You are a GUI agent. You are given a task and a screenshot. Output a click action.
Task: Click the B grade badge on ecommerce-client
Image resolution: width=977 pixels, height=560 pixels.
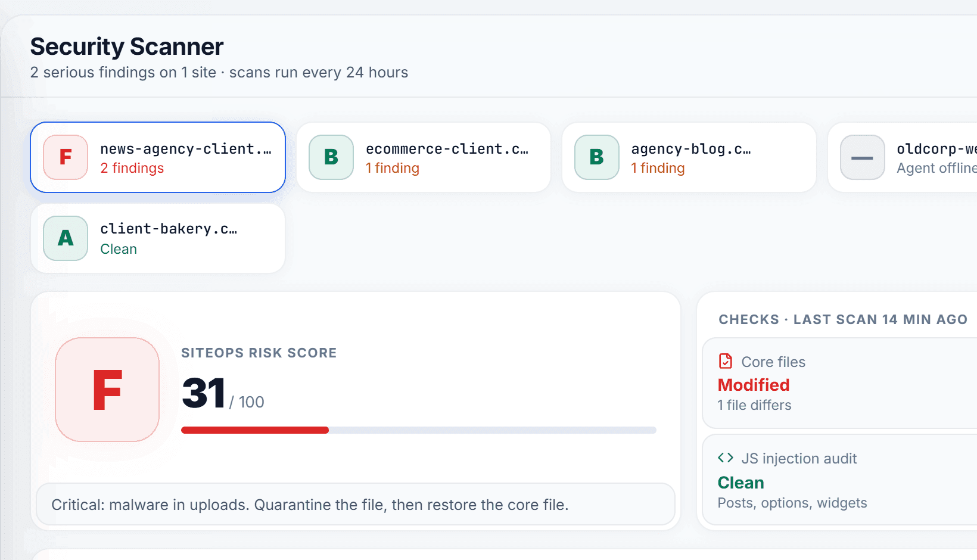(x=331, y=157)
